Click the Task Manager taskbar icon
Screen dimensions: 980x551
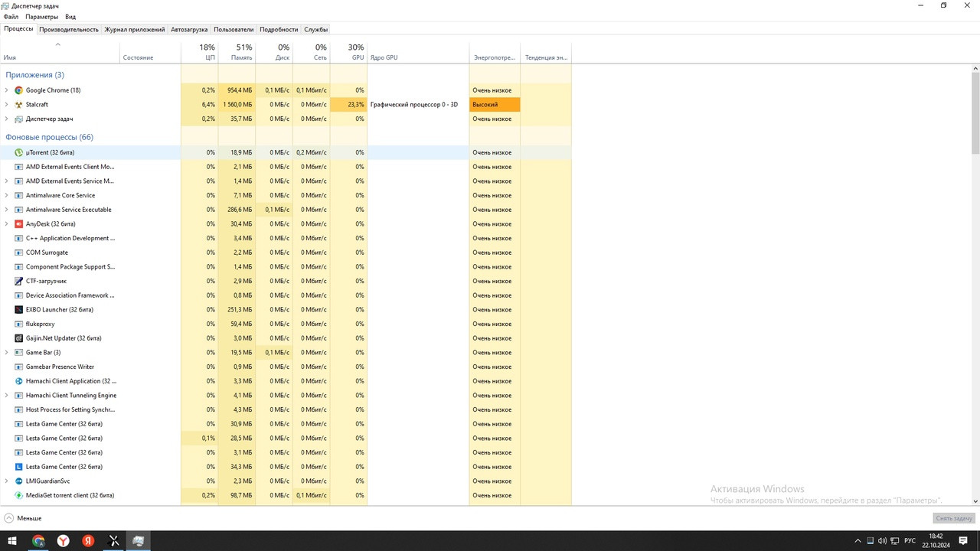pos(139,541)
